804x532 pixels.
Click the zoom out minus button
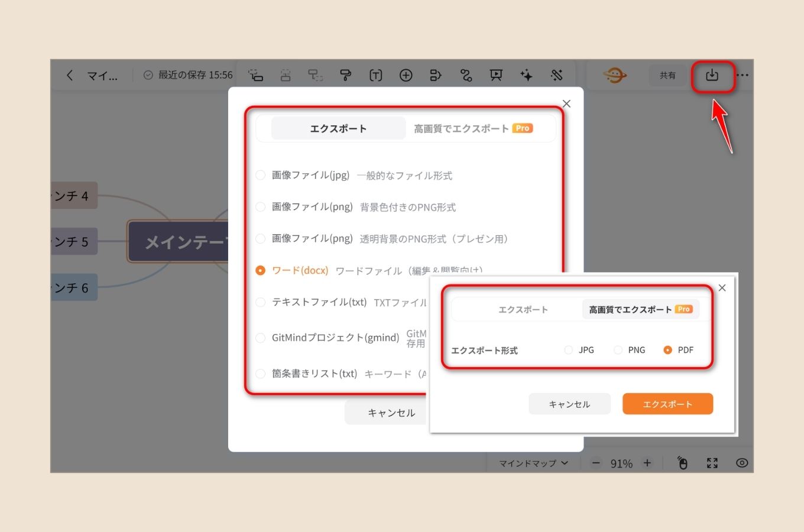click(x=596, y=463)
